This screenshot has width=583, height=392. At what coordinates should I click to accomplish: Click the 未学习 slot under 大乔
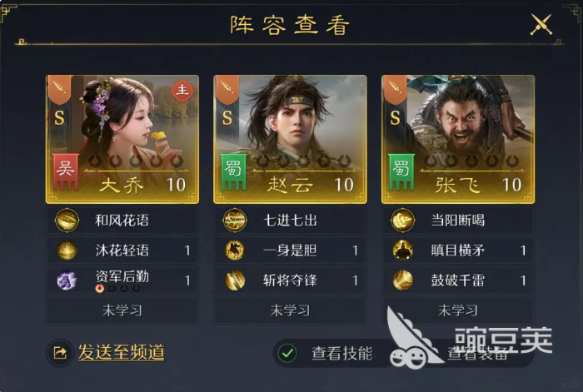click(122, 310)
